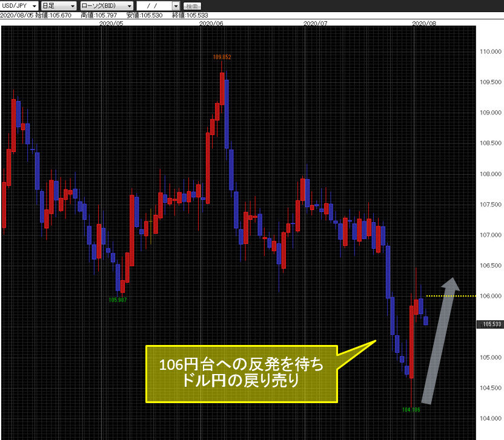This screenshot has width=504, height=440.
Task: Click the 検索 search button
Action: tap(192, 6)
